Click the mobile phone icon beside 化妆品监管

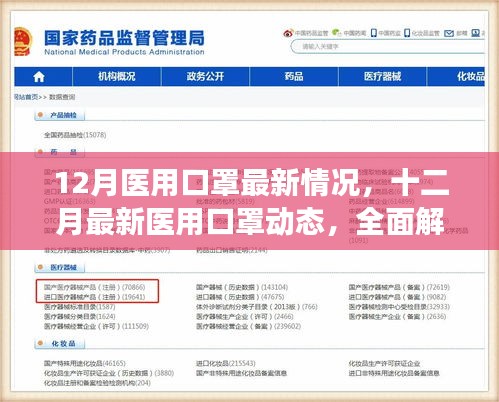pyautogui.click(x=407, y=33)
